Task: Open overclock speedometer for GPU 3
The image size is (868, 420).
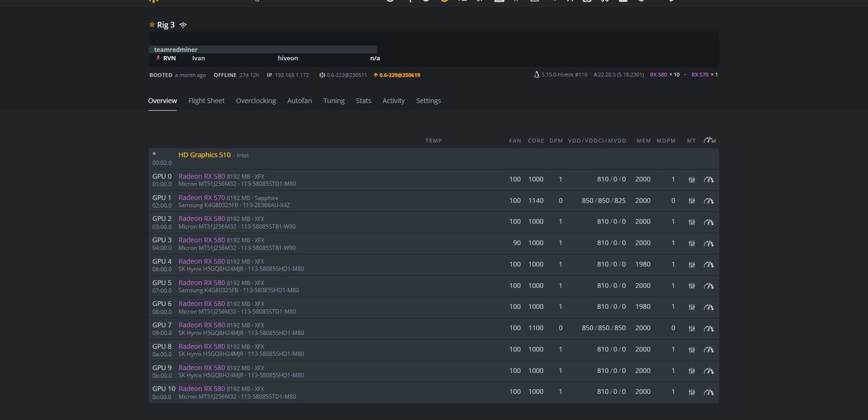Action: tap(709, 243)
